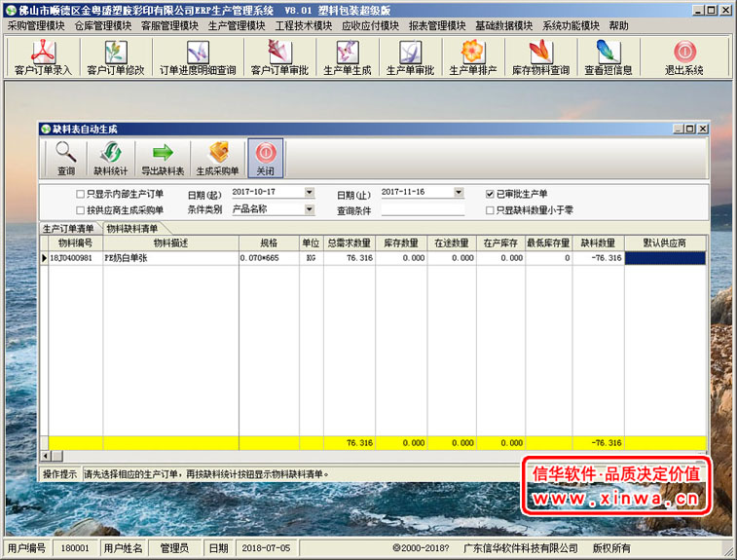Run 缺料统计 shortage statistics

point(110,159)
